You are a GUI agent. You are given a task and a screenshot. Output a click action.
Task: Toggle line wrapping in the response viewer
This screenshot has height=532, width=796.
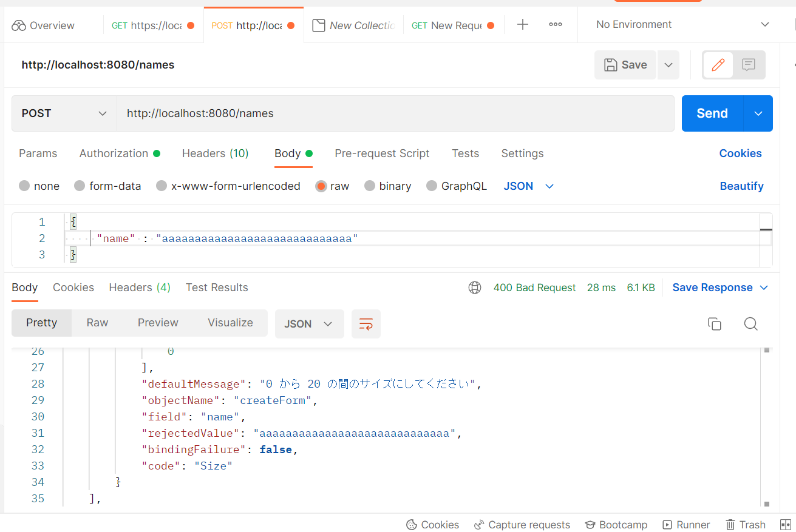click(x=366, y=323)
